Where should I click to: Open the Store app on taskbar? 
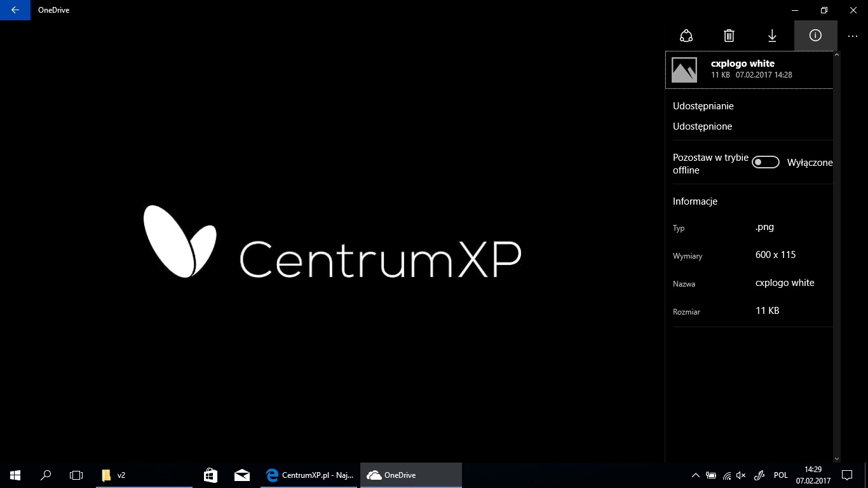coord(211,475)
